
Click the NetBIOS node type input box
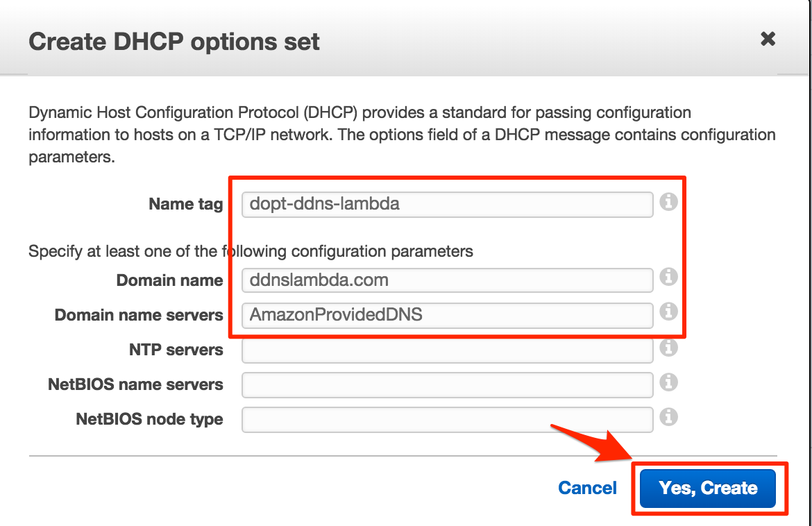[x=448, y=420]
